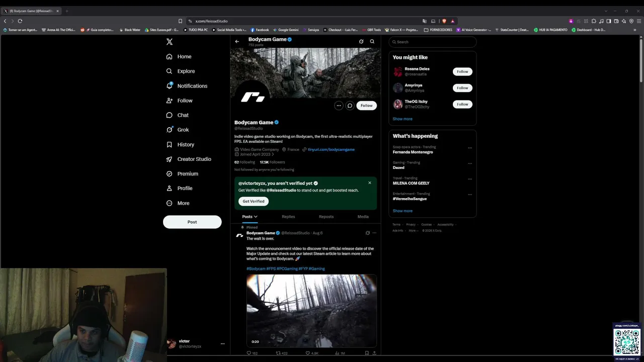Bookmark this page from the address bar
Screen dimensions: 644x362
coord(180,21)
